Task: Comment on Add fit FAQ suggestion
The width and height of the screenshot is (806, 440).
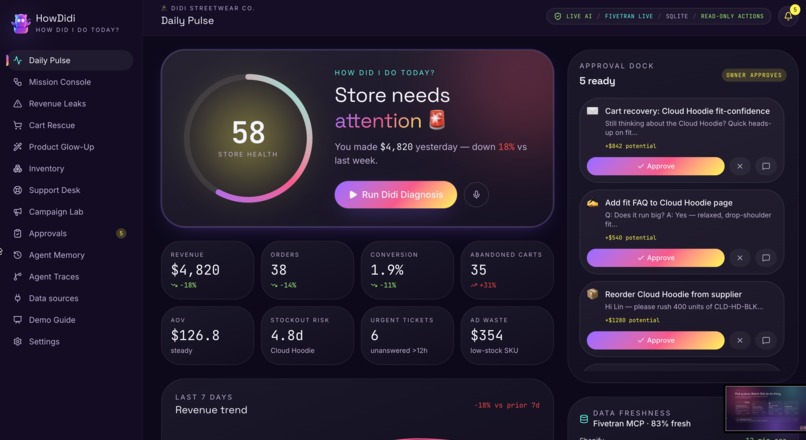Action: point(766,258)
